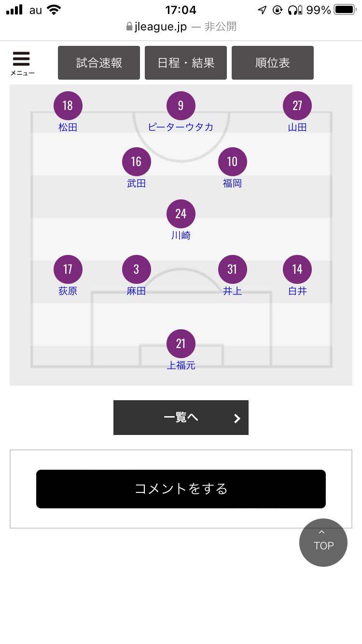The width and height of the screenshot is (362, 644).
Task: Open player link 麻田
Action: 137,291
